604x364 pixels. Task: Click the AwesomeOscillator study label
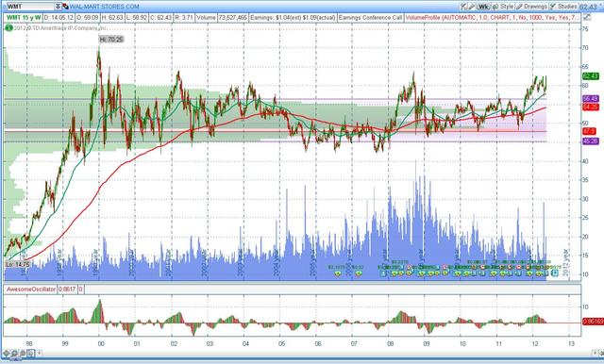31,289
